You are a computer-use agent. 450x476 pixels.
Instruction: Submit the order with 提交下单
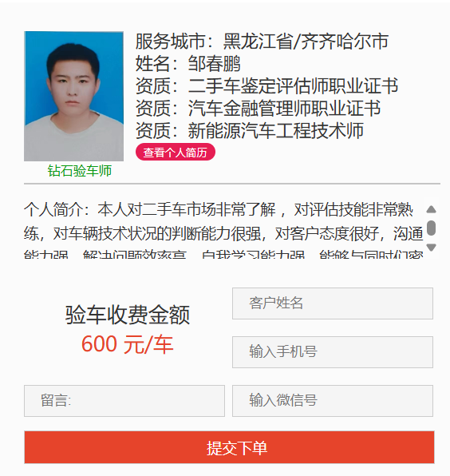[x=229, y=447]
